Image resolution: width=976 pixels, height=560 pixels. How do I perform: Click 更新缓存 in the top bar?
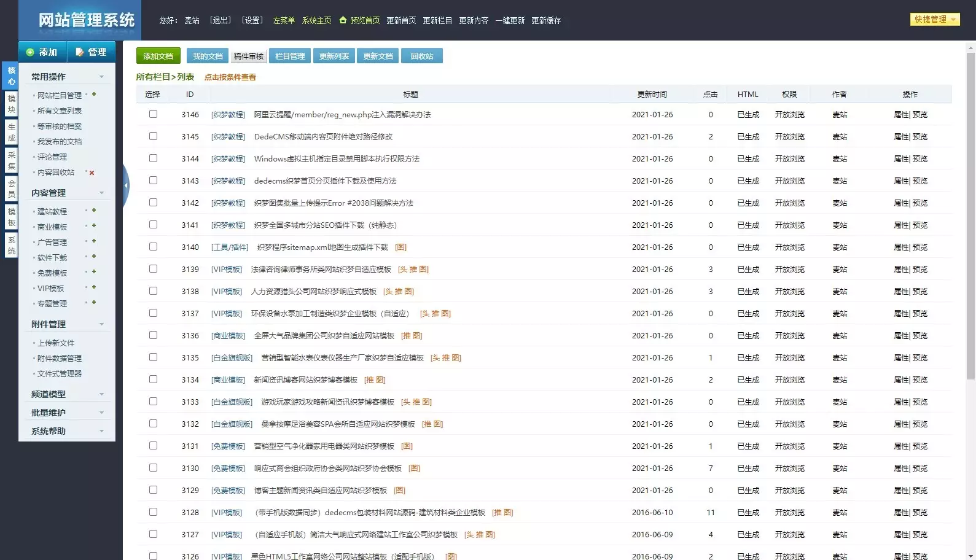pyautogui.click(x=546, y=20)
